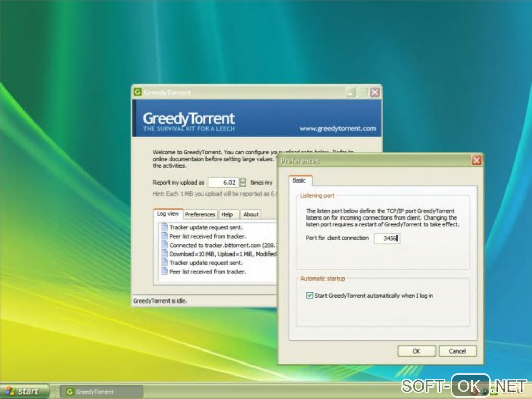Close the Preferences dialog window
Viewport: 532px width, 399px height.
[x=476, y=160]
